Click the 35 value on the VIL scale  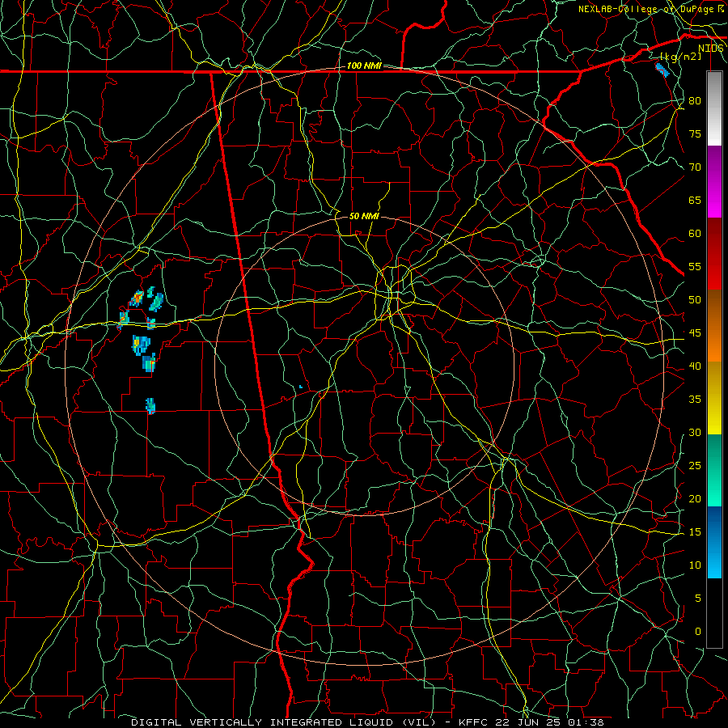click(695, 400)
